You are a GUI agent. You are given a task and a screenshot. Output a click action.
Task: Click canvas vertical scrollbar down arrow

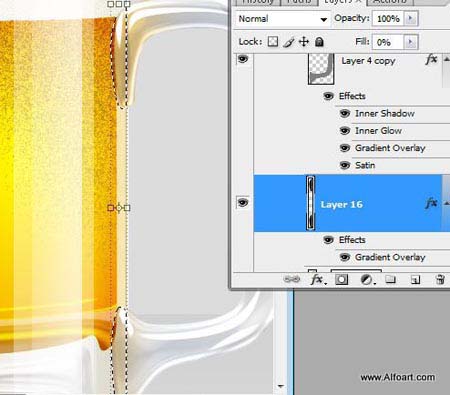[x=281, y=386]
